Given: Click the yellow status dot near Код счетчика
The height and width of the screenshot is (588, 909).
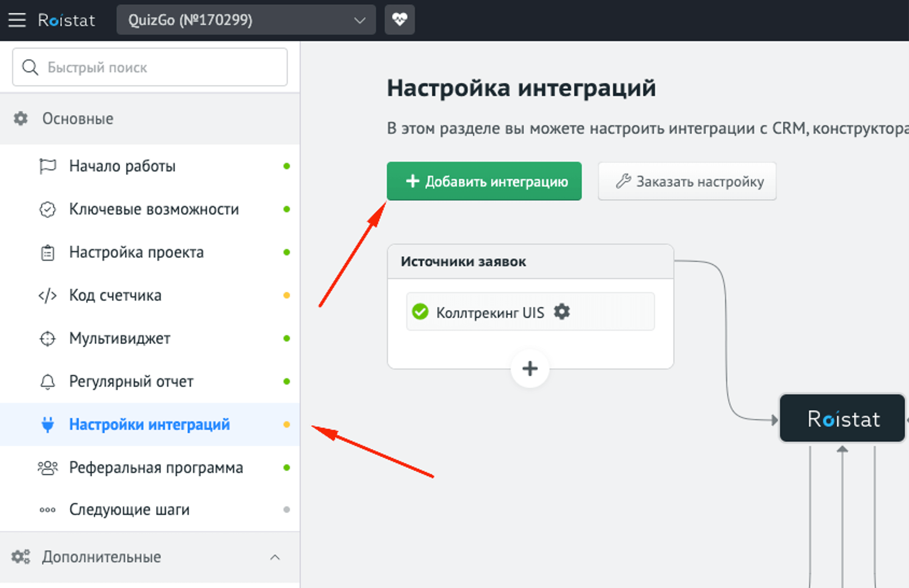Looking at the screenshot, I should (286, 295).
